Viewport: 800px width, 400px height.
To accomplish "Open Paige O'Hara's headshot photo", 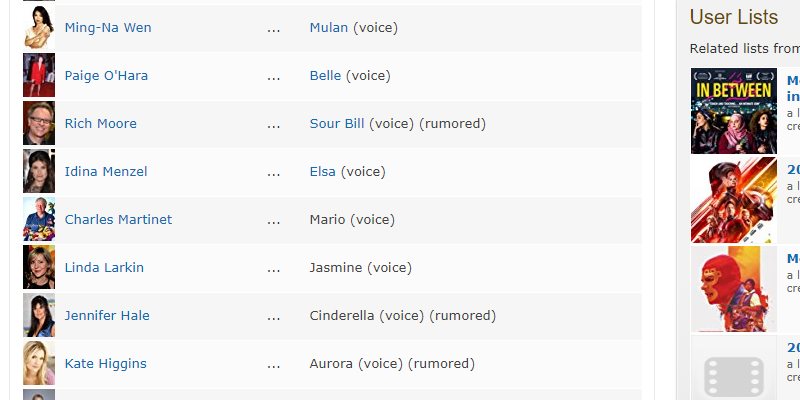I will point(39,75).
